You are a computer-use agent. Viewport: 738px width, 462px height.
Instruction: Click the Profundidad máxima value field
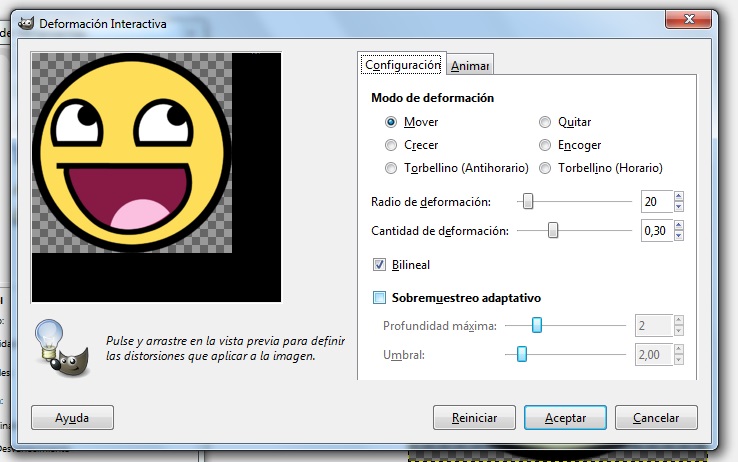tap(654, 325)
